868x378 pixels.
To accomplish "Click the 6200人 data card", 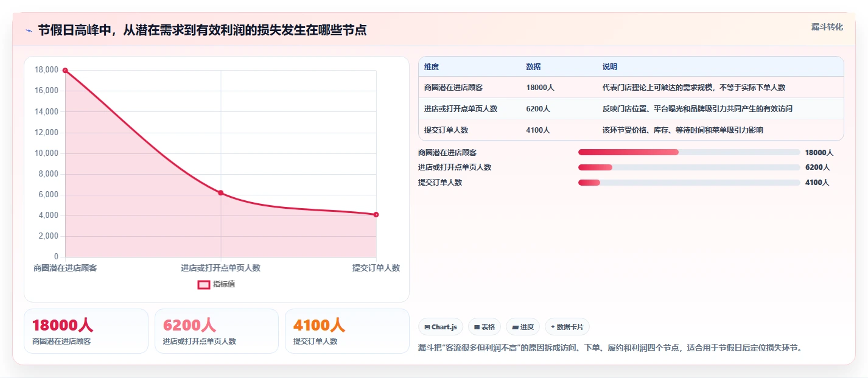I will (217, 331).
